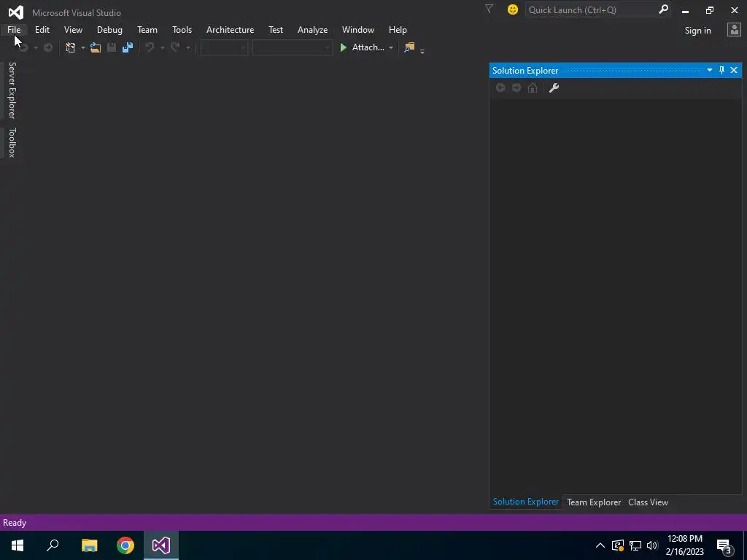Click the Redo arrow icon
The image size is (747, 560).
tap(175, 47)
